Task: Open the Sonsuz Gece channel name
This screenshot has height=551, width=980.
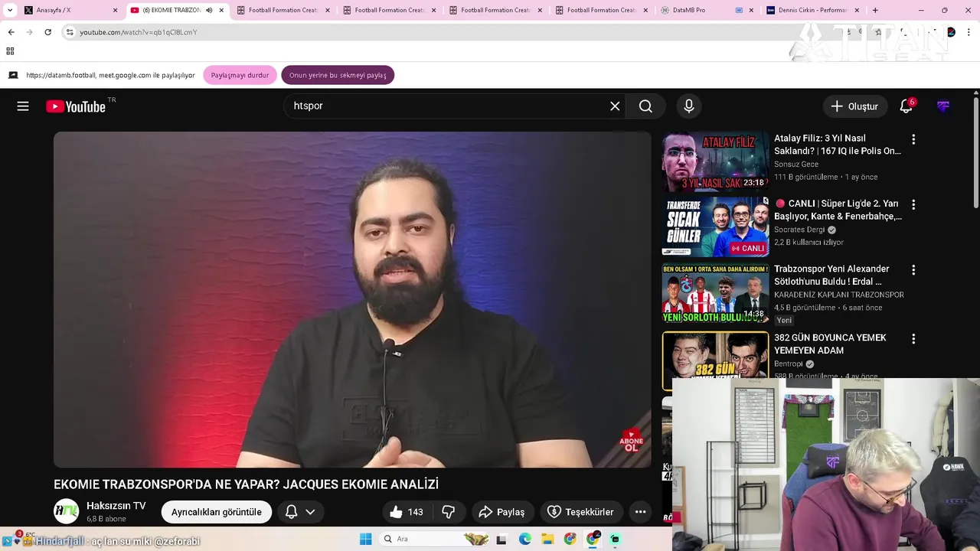Action: (796, 165)
